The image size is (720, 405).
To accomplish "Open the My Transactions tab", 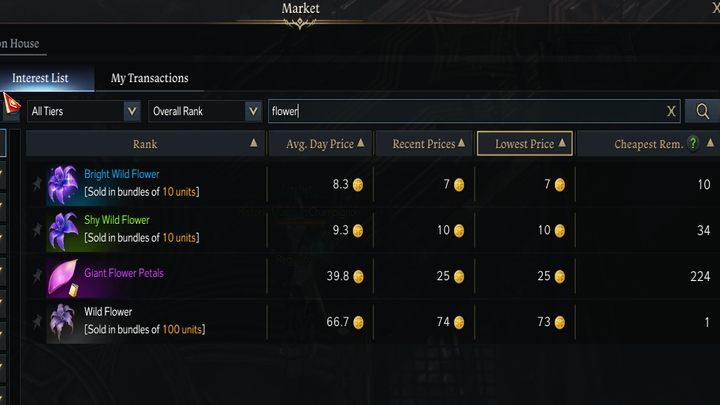I will (x=149, y=78).
